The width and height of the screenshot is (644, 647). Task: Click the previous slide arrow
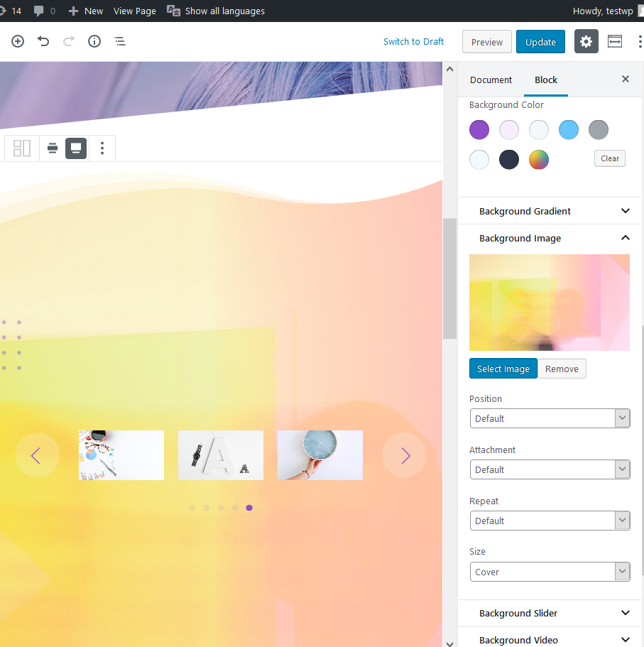coord(37,455)
